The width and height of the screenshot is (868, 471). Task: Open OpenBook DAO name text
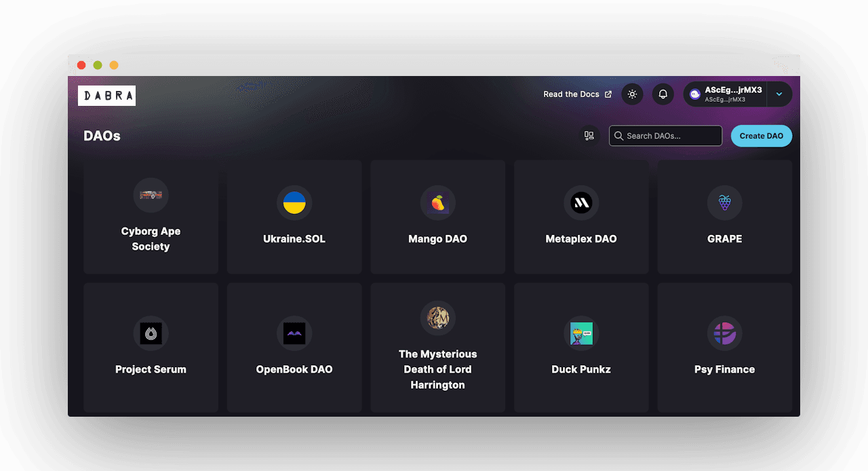pyautogui.click(x=294, y=369)
